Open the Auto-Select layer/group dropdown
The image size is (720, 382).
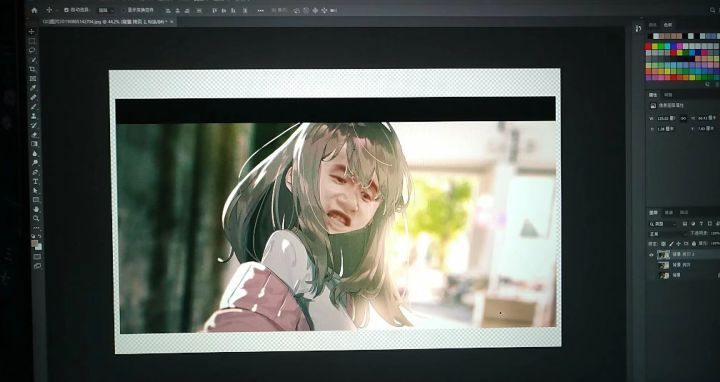coord(106,10)
